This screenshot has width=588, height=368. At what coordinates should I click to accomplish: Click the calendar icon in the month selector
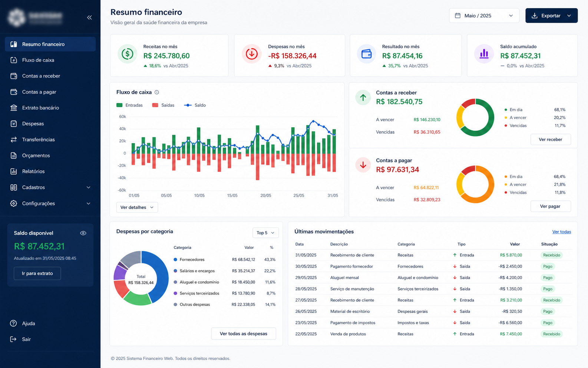pos(458,16)
